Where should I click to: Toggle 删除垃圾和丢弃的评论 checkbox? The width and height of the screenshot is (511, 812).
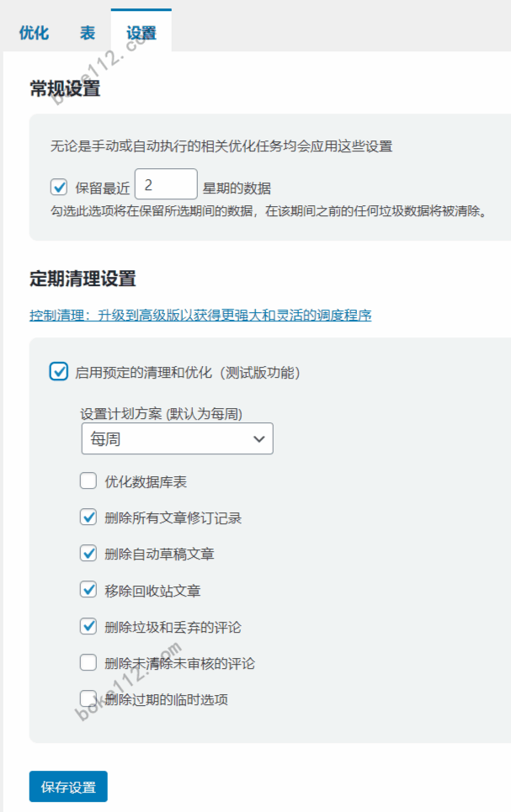pyautogui.click(x=88, y=627)
